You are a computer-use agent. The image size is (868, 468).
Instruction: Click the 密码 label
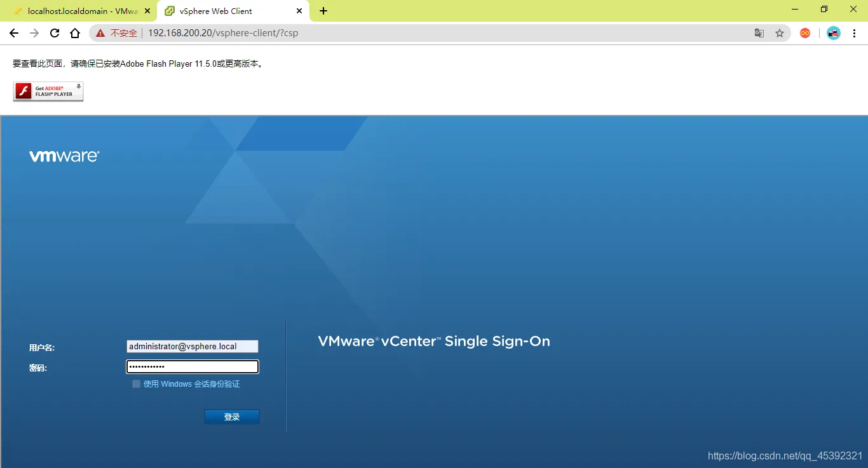[38, 368]
